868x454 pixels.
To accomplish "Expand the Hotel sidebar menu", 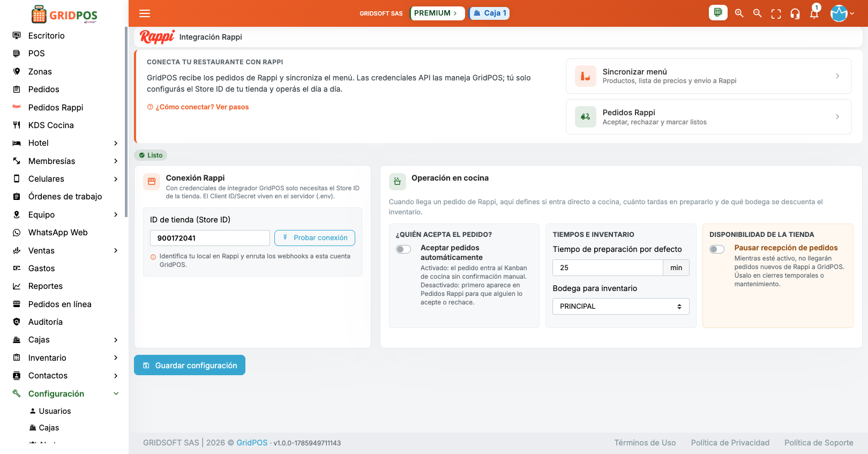I will (116, 143).
